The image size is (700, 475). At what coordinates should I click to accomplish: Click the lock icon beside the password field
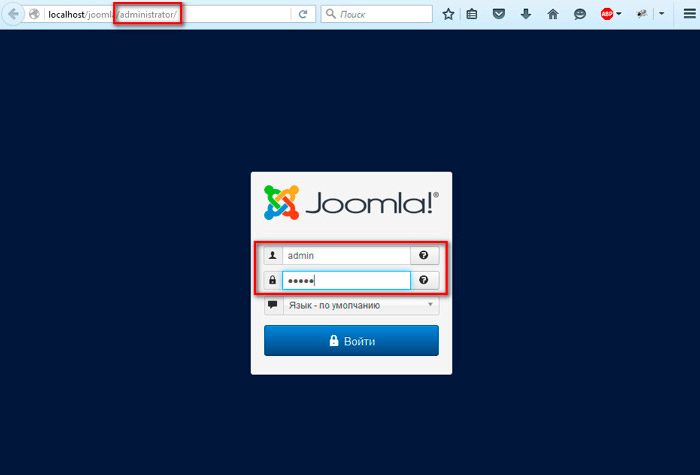click(x=273, y=280)
